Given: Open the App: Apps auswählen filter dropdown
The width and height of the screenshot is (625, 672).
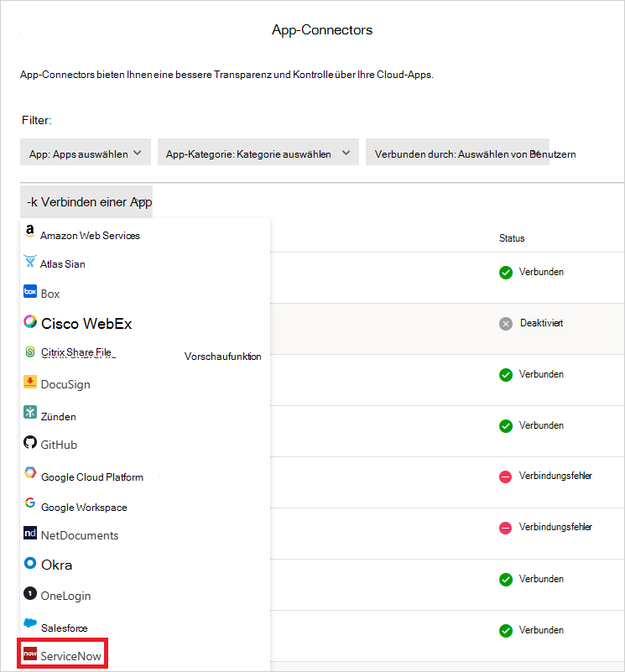Looking at the screenshot, I should [x=86, y=152].
